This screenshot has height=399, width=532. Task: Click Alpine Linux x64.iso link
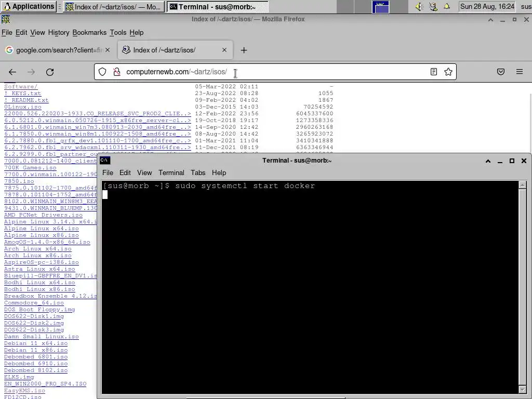coord(42,229)
